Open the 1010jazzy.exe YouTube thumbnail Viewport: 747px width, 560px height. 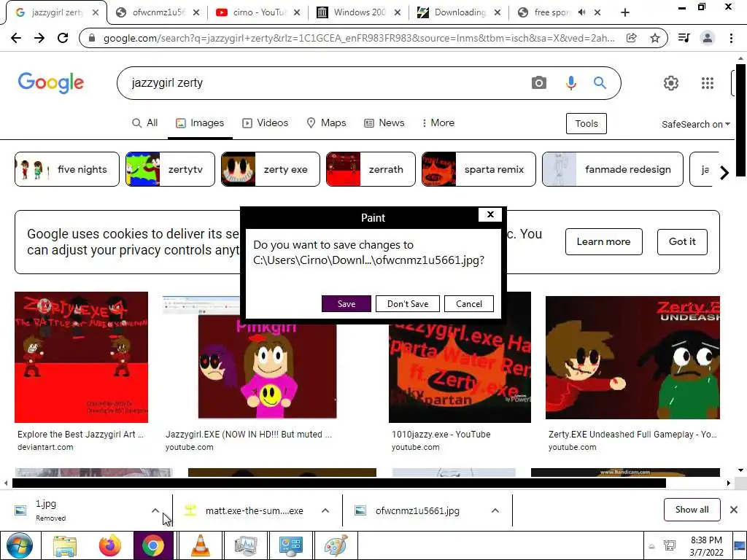[x=460, y=374]
